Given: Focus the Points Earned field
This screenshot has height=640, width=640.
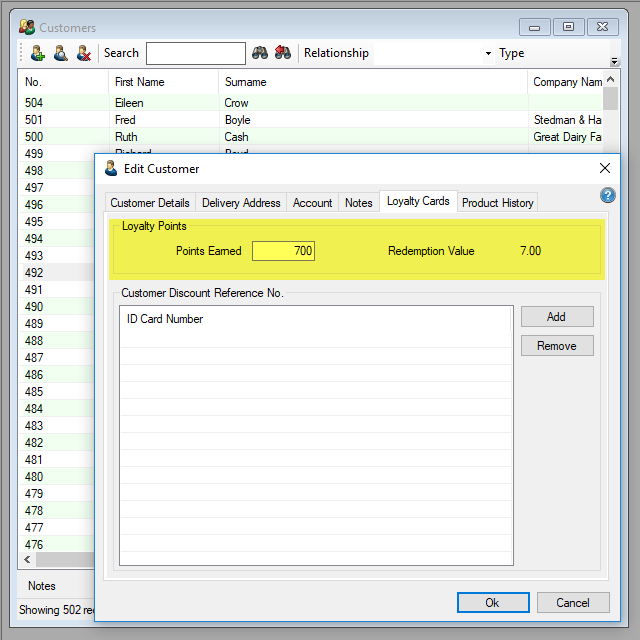Looking at the screenshot, I should [x=284, y=251].
